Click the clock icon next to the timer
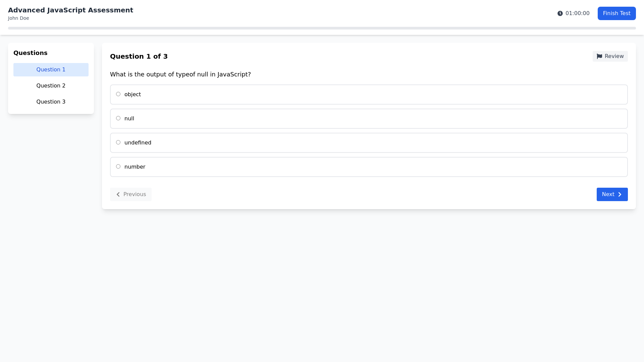This screenshot has width=644, height=362. point(560,13)
